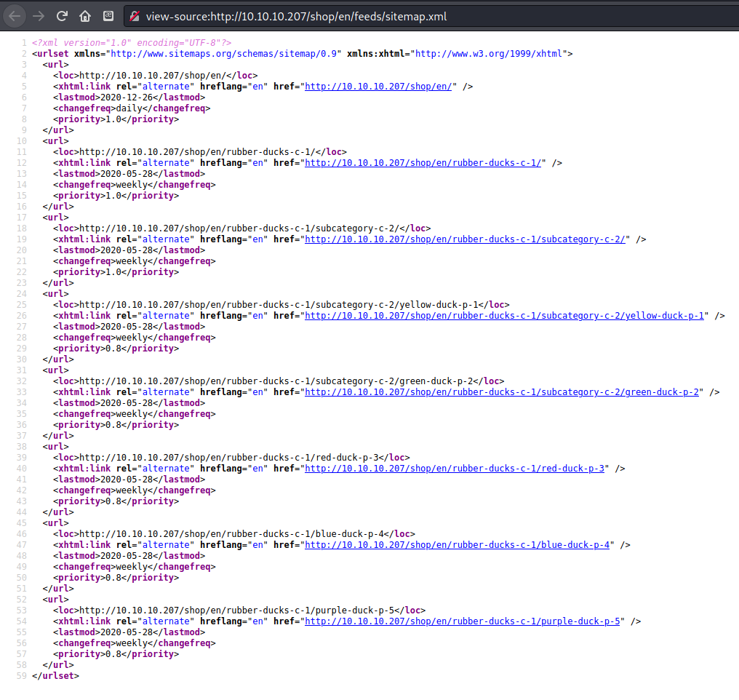This screenshot has width=739, height=700.
Task: Open the purple-duck-p-5 href link
Action: pyautogui.click(x=463, y=621)
